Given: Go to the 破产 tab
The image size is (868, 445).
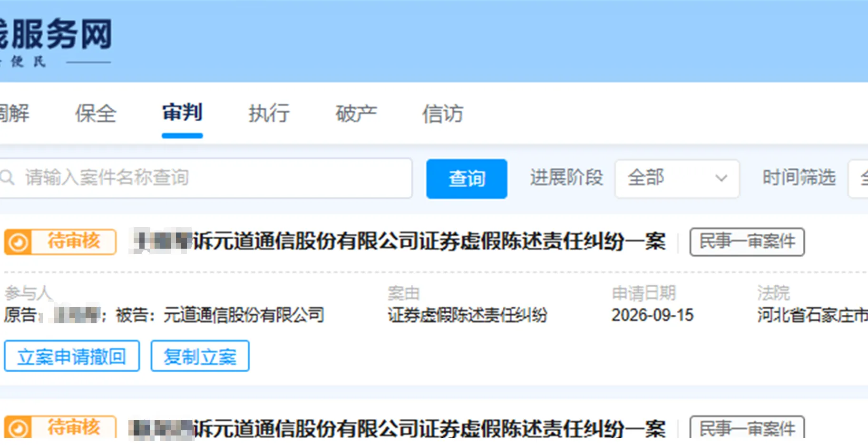Looking at the screenshot, I should (x=356, y=114).
